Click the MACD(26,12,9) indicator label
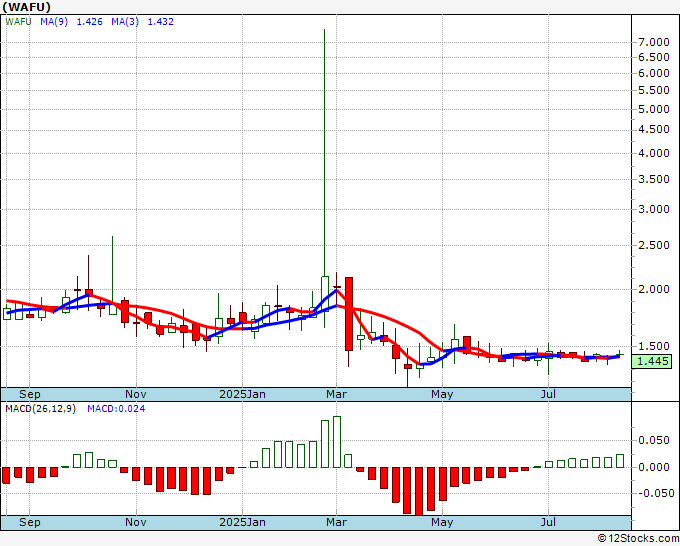Screen dimensions: 680x546 (x=40, y=409)
